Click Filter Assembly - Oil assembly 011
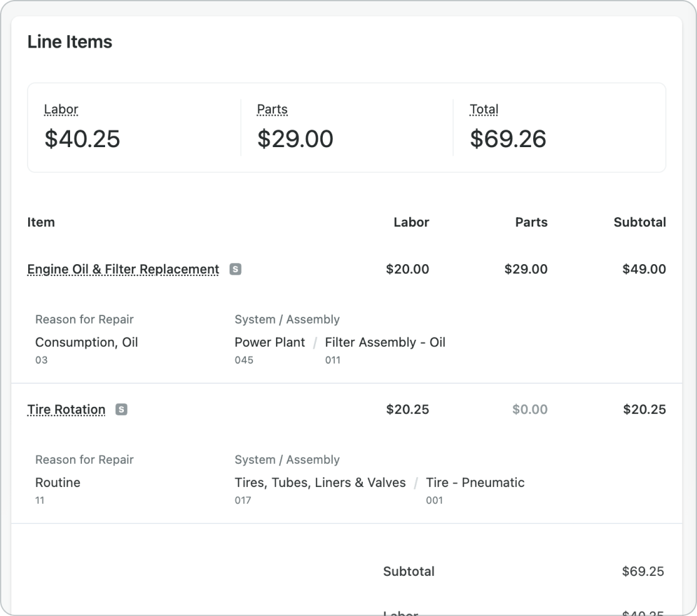Viewport: 697px width, 616px height. click(x=385, y=342)
